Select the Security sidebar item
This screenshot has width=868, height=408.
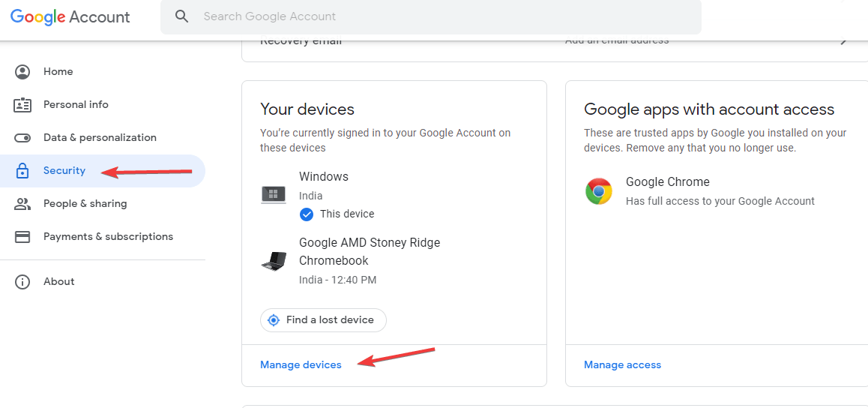[103, 170]
